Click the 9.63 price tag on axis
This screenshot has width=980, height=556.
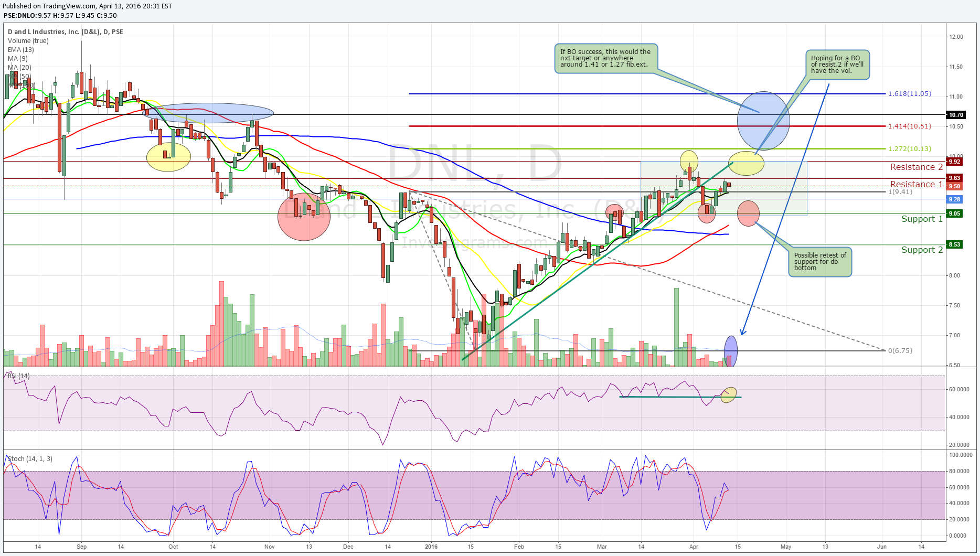pyautogui.click(x=954, y=178)
